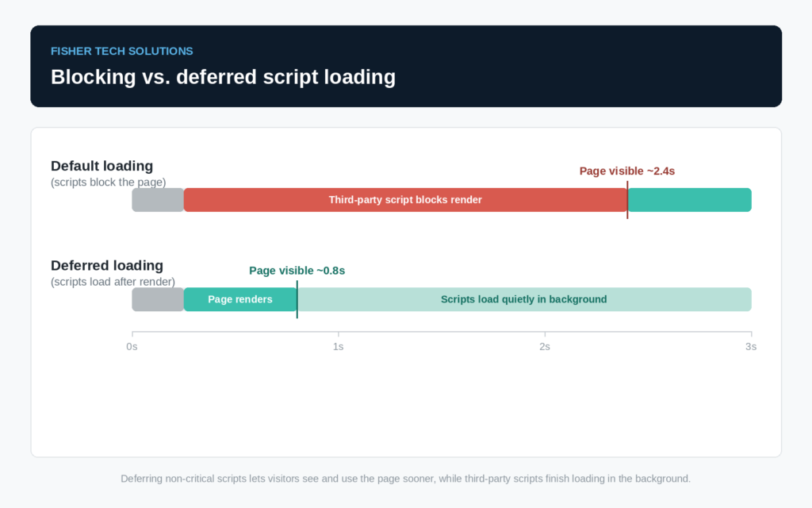Click the '(scripts load after render)' subtitle
This screenshot has width=812, height=508.
point(113,282)
